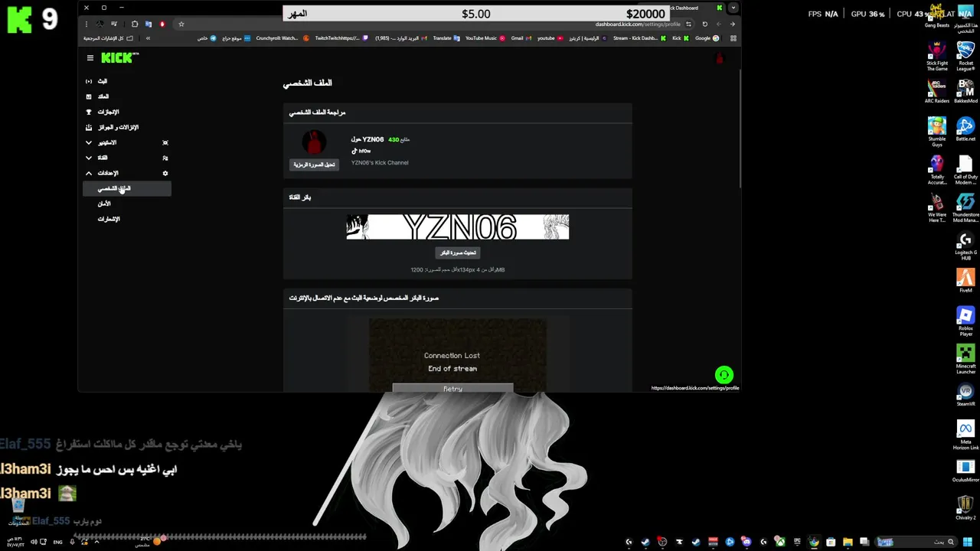Click the TikTok hf0w link
980x551 pixels.
click(361, 152)
